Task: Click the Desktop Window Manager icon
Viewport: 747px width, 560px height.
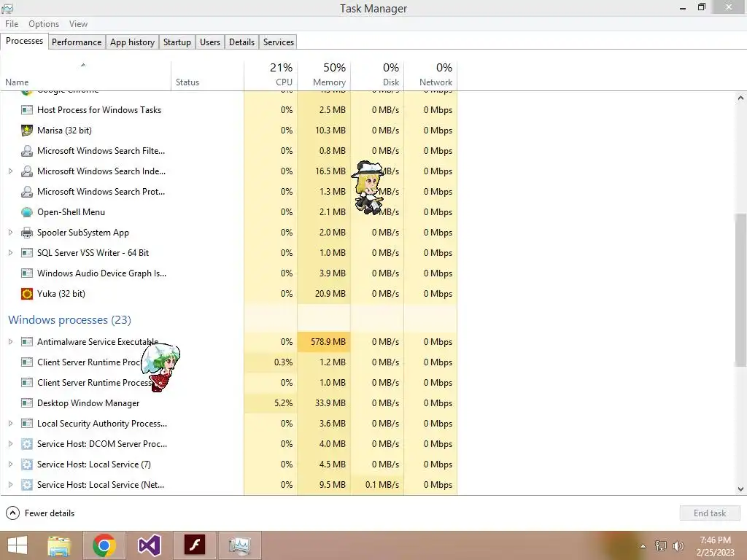Action: coord(27,402)
